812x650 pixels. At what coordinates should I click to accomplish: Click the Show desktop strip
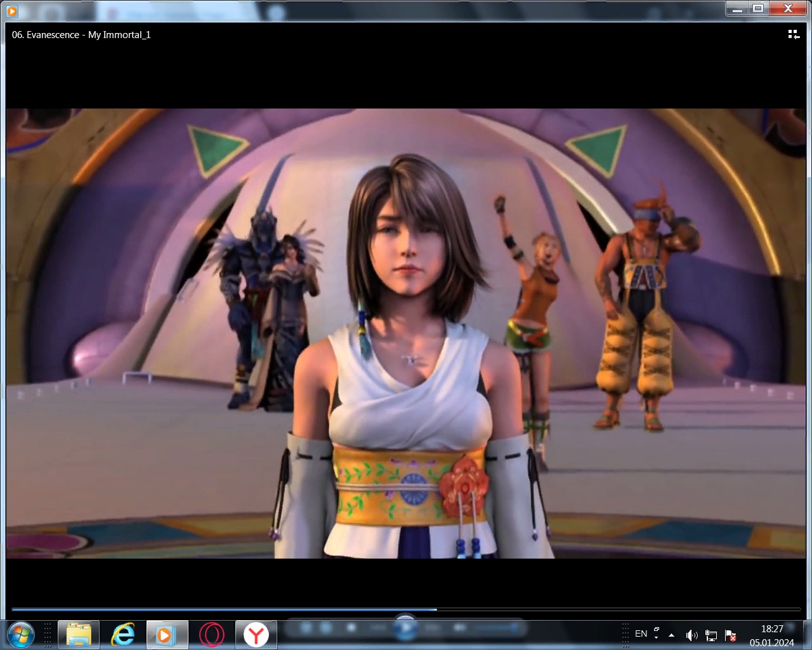click(x=808, y=635)
